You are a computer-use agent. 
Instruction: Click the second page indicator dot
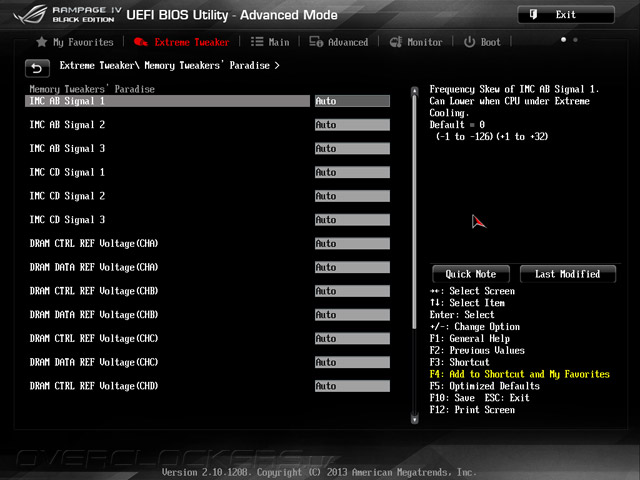pyautogui.click(x=576, y=40)
